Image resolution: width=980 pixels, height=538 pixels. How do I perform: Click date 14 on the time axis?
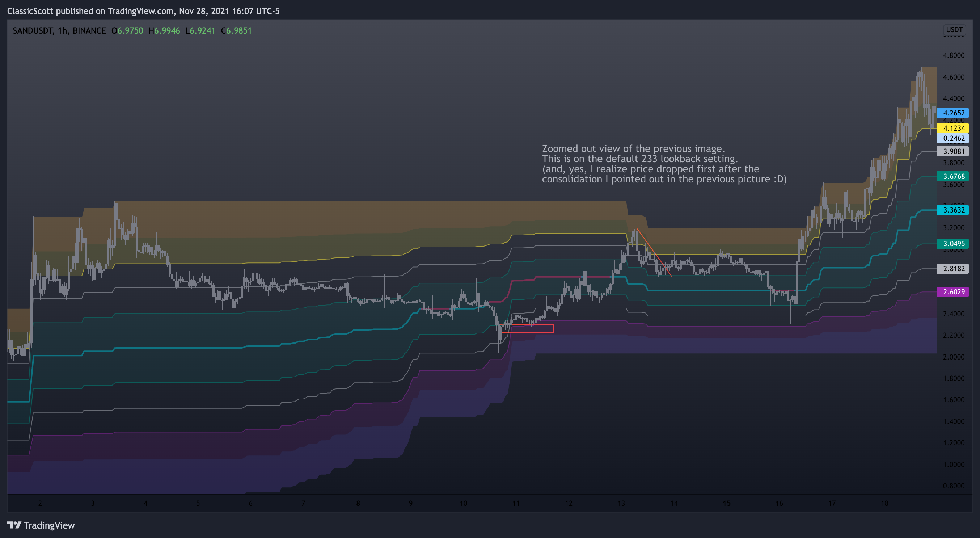pos(674,503)
